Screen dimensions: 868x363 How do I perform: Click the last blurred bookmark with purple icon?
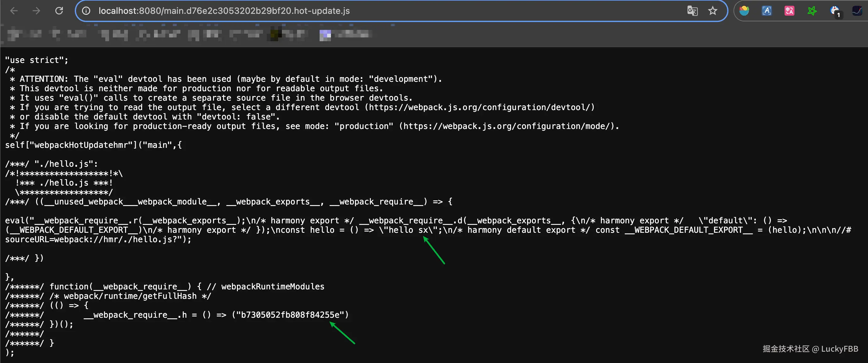344,34
